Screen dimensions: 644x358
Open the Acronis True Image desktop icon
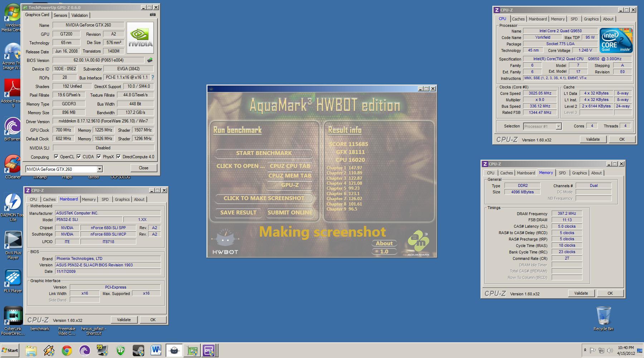pos(12,56)
